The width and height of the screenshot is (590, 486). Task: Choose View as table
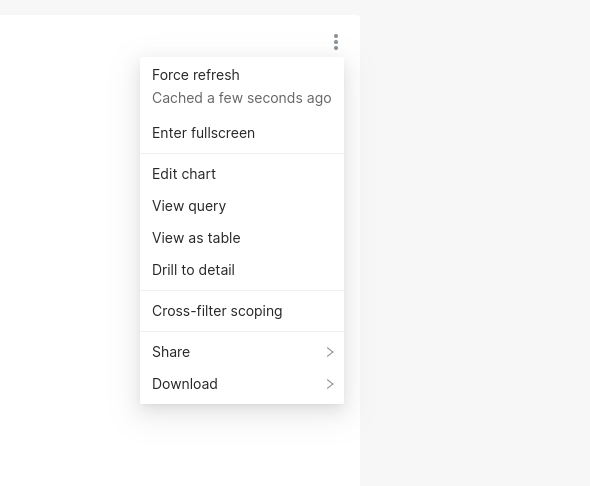pyautogui.click(x=242, y=238)
